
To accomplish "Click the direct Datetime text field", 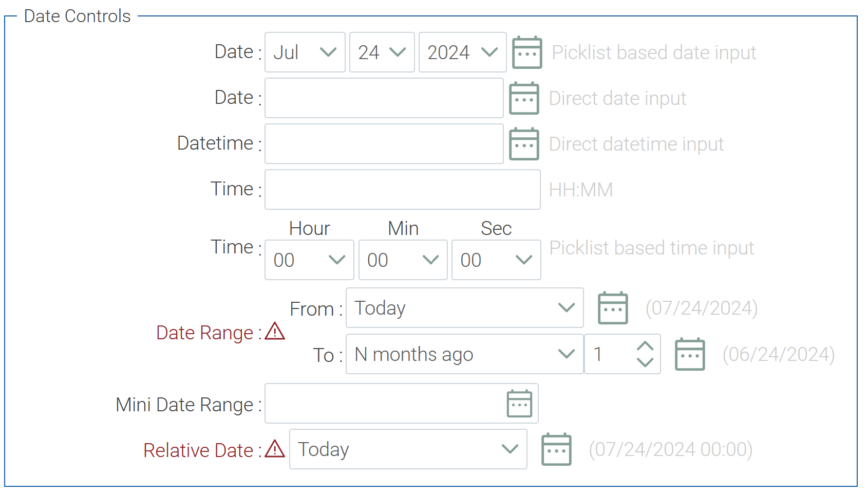I will click(x=384, y=144).
